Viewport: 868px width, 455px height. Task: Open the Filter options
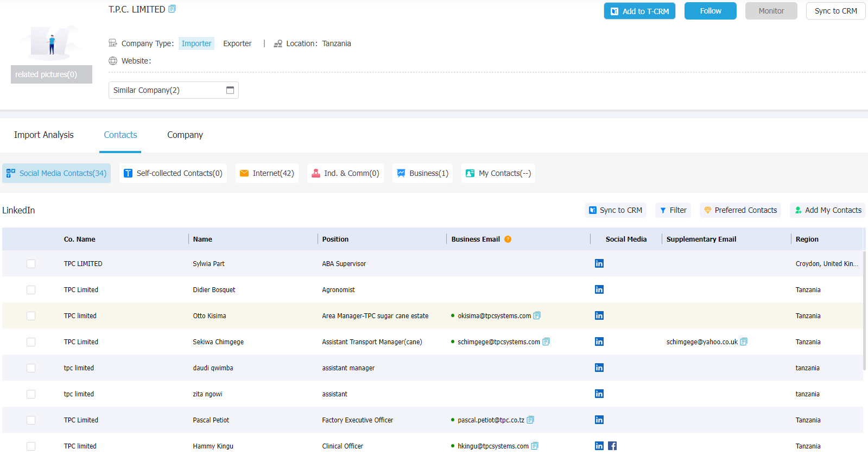(x=673, y=210)
